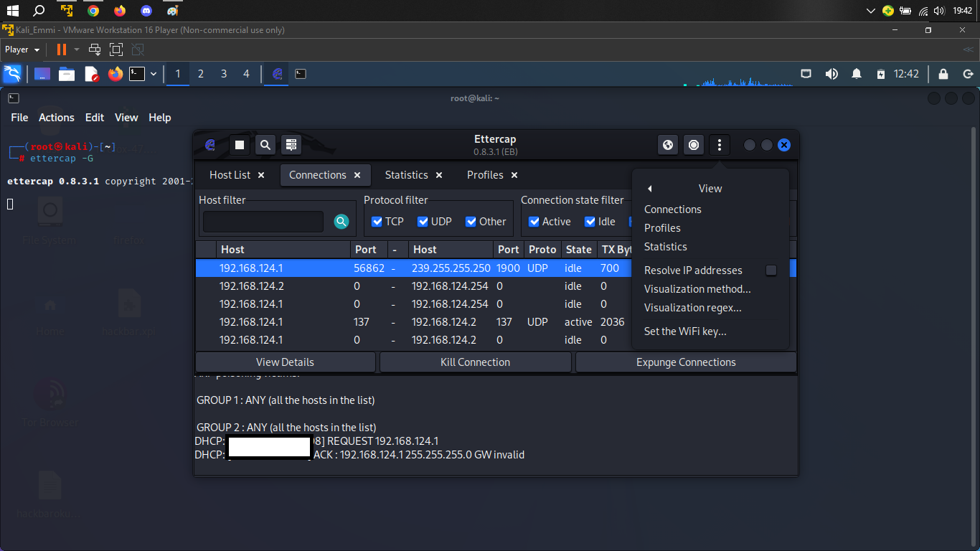Focus the Host filter text field
The height and width of the screenshot is (551, 980).
click(263, 222)
